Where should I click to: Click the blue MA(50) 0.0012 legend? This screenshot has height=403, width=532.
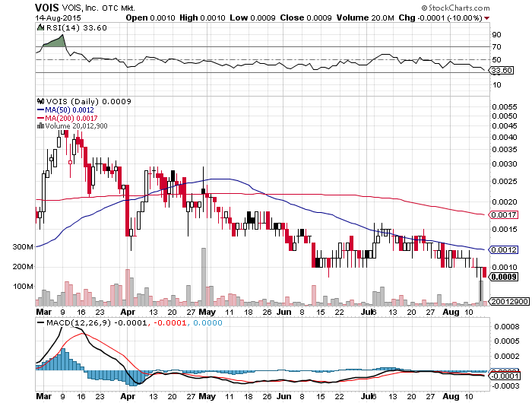pyautogui.click(x=65, y=110)
